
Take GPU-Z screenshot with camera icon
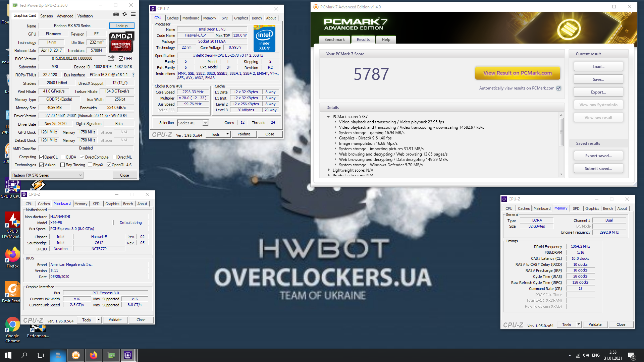coord(116,14)
